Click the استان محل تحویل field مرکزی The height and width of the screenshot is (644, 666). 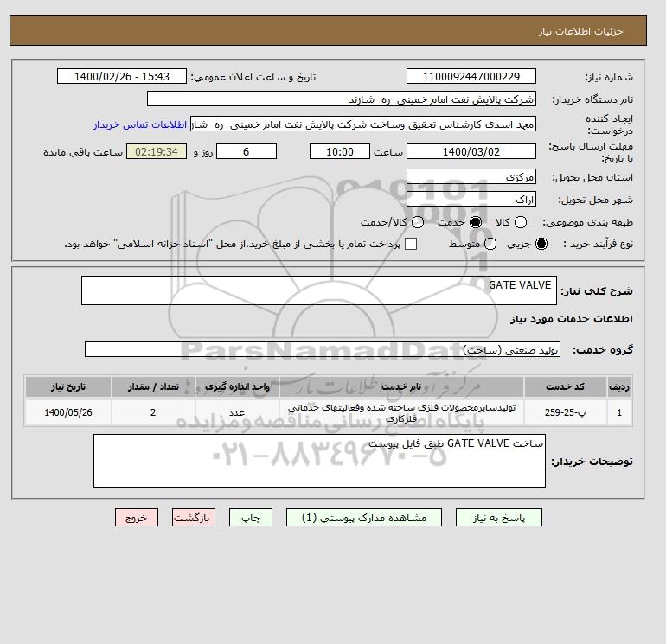coord(471,177)
